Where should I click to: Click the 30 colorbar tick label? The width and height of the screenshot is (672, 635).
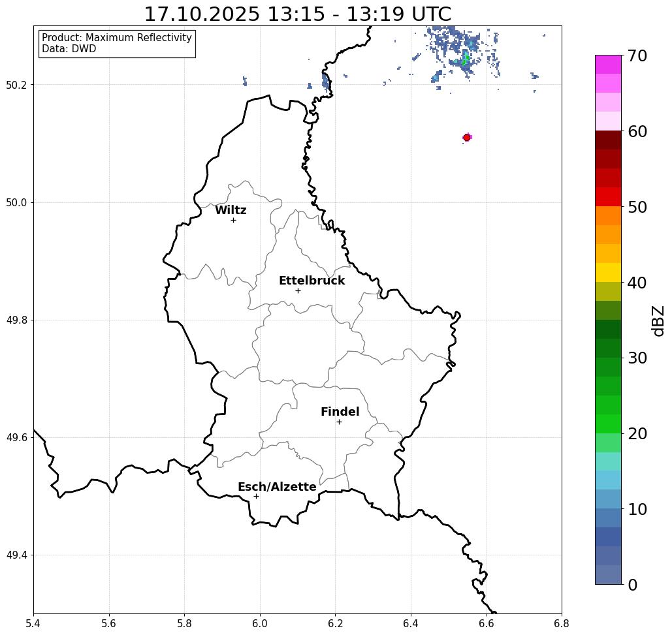pos(637,358)
